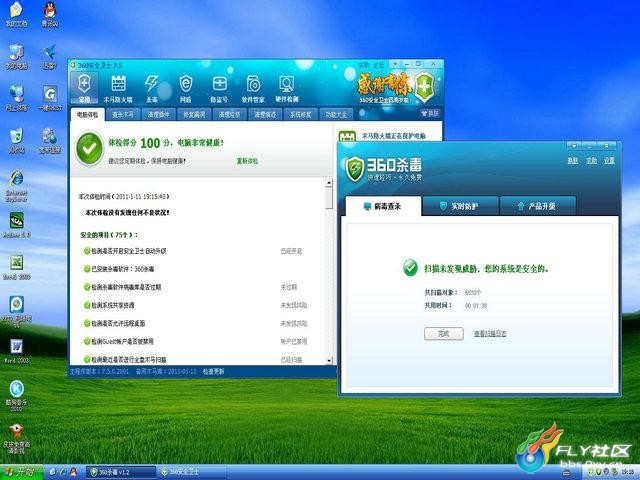Open the blue round-icon shortcut above Word 2003

(16, 311)
